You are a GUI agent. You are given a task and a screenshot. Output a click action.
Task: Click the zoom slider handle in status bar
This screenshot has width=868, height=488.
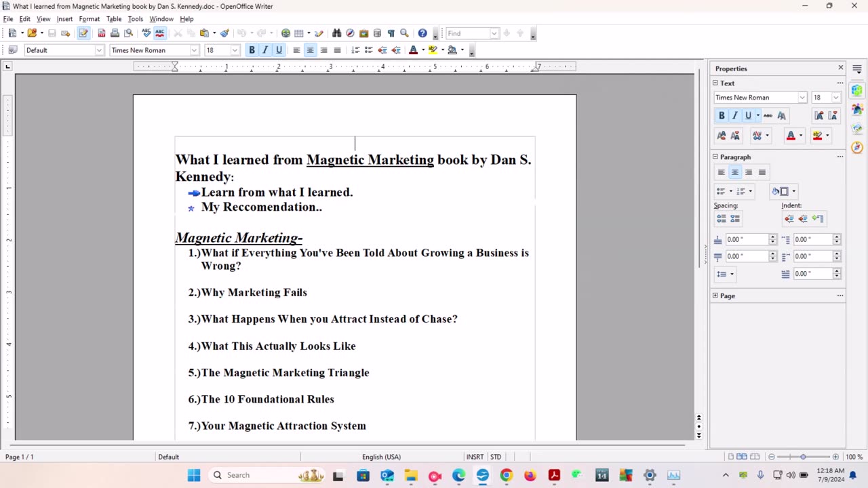coord(803,457)
